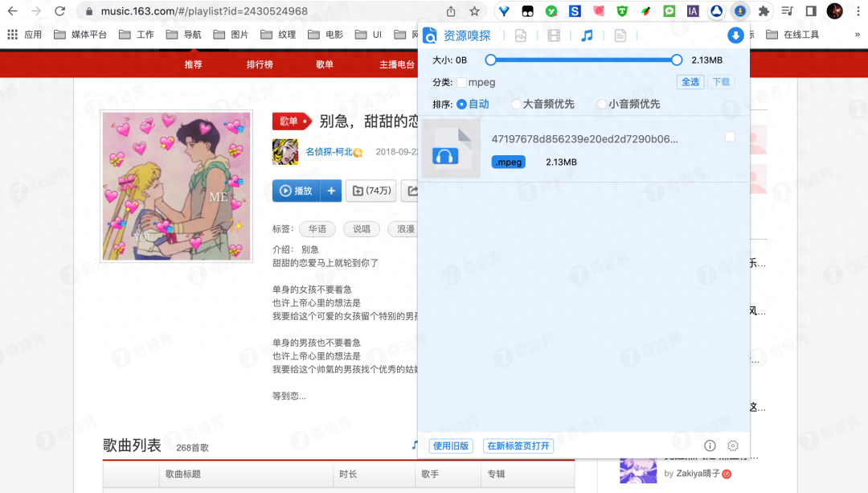Open the 电影 bookmark folder
The width and height of the screenshot is (868, 493).
point(325,35)
